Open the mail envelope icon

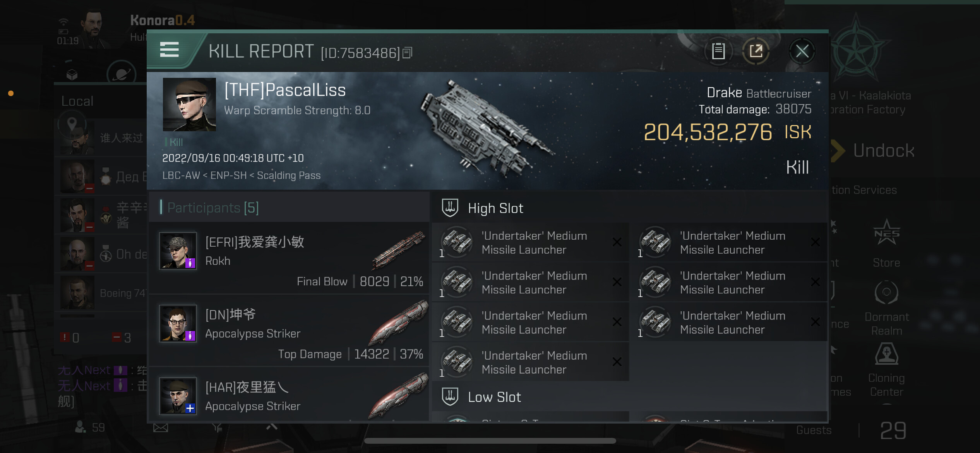pos(160,427)
